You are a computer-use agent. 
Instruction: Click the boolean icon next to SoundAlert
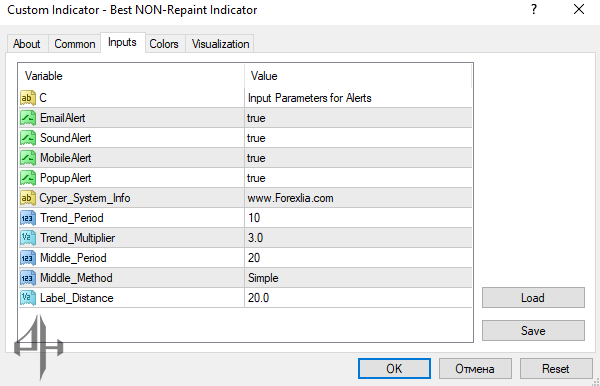coord(28,138)
